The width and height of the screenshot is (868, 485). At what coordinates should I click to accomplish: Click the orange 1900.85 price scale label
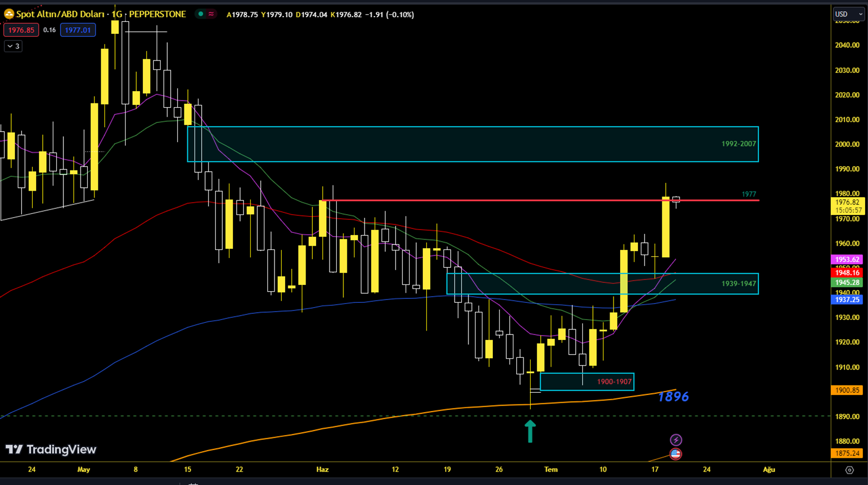tap(847, 391)
